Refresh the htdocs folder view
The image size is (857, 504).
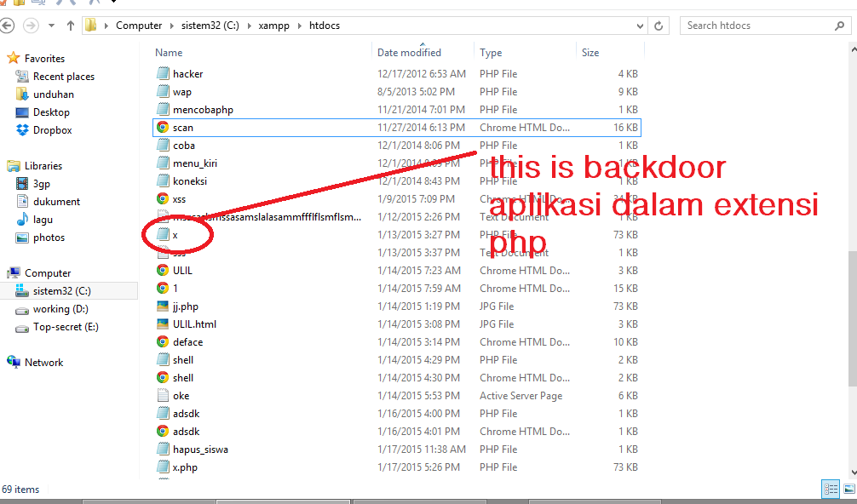[659, 26]
